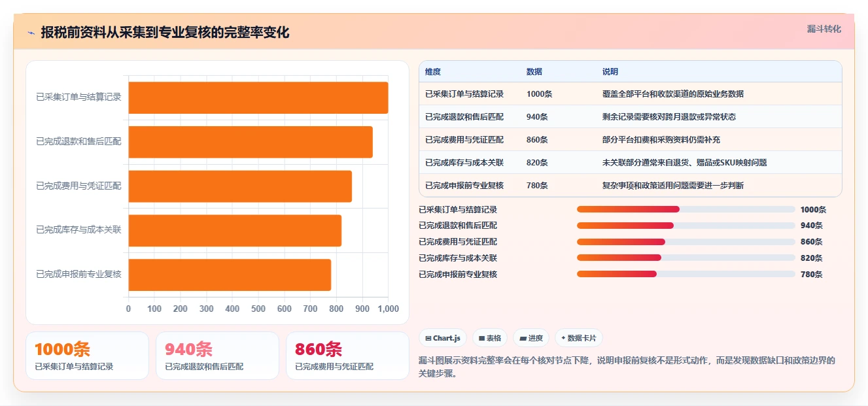
Task: Click chart y-axis label 已完成库存与成本关联
Action: click(x=78, y=230)
